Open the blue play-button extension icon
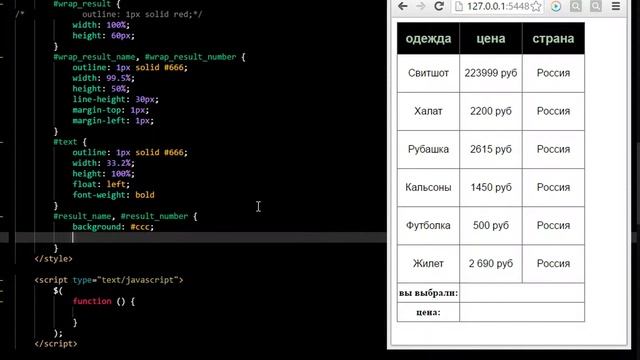640x360 pixels. coord(556,6)
